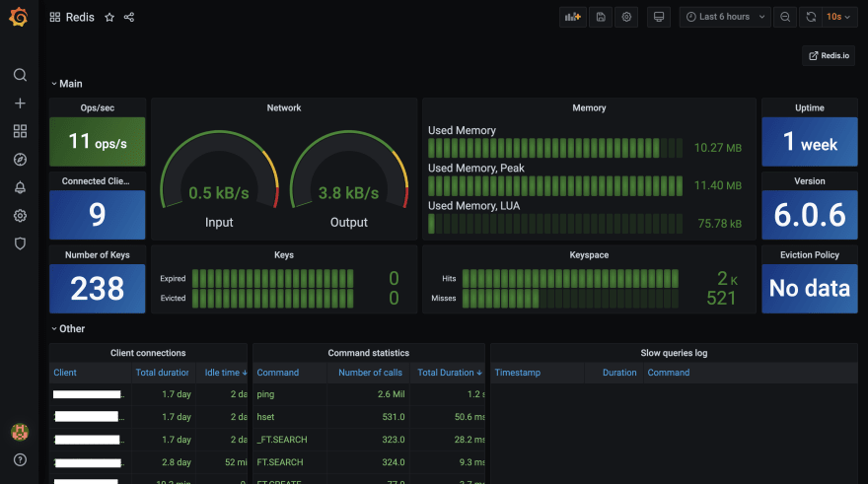Open the Explore compass icon
The height and width of the screenshot is (484, 868).
[x=20, y=160]
